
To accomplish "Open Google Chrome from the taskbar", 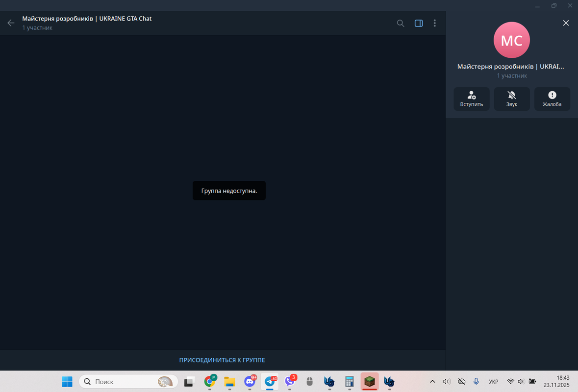I will point(210,381).
